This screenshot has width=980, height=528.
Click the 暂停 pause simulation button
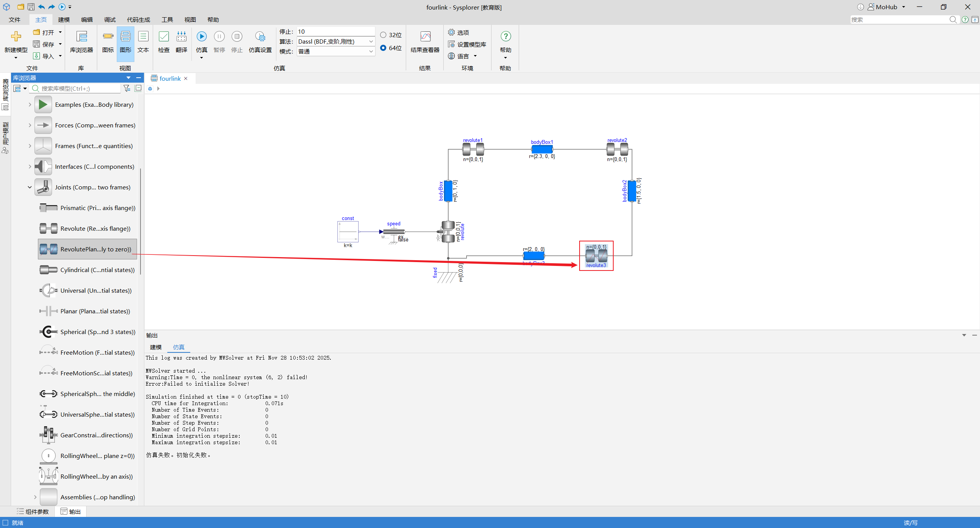click(x=219, y=42)
